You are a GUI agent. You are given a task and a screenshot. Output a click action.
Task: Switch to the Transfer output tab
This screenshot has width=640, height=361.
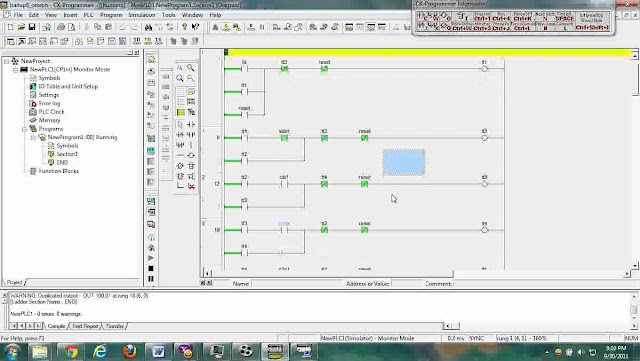[x=115, y=326]
